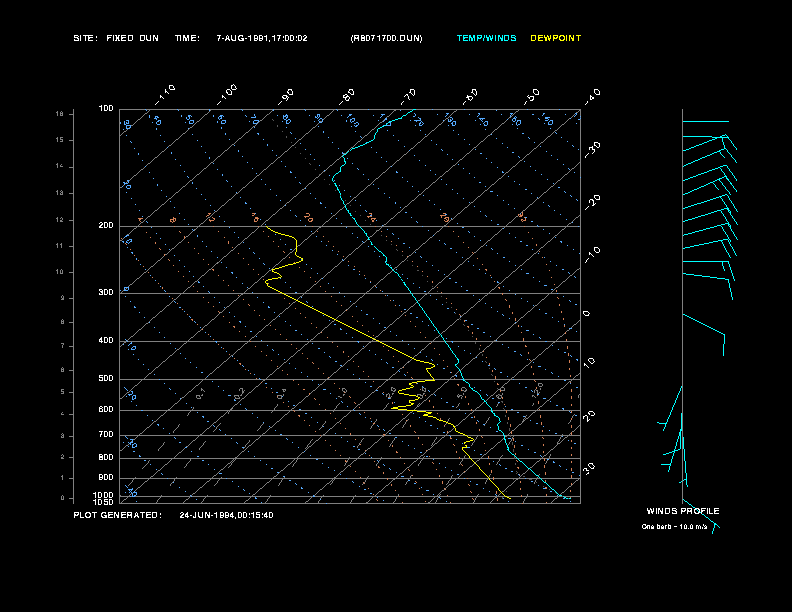Click the '300' pressure level label
792x612 pixels.
[106, 292]
